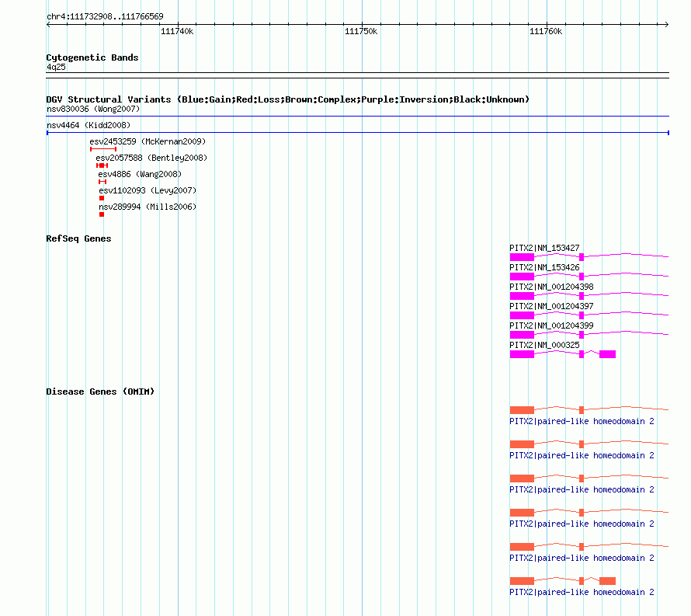Open the first PITX2|paired-like homeodomain 2 OMIM link

pyautogui.click(x=582, y=421)
